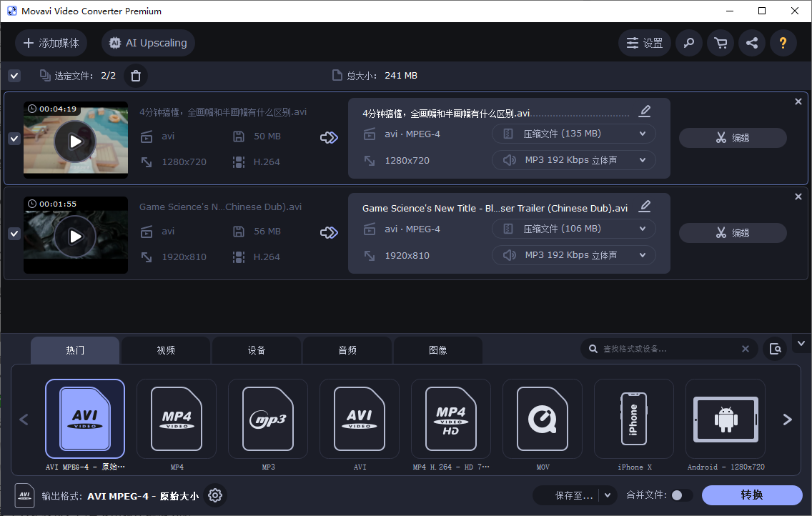This screenshot has width=812, height=516.
Task: Uncheck the select-all files checkbox
Action: tap(14, 75)
